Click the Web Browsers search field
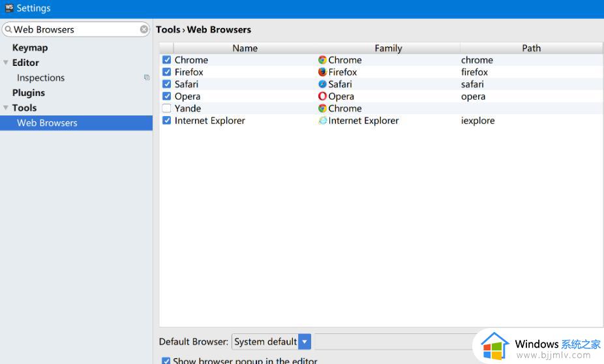Viewport: 604px width, 364px height. coord(76,29)
